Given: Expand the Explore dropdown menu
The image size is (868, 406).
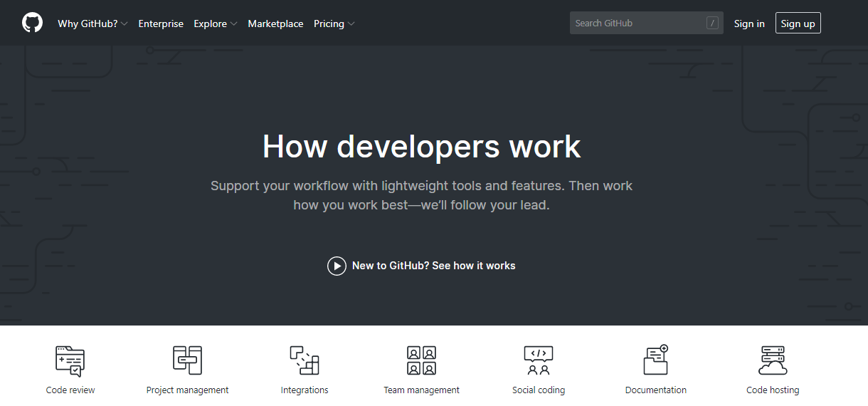Looking at the screenshot, I should 216,24.
